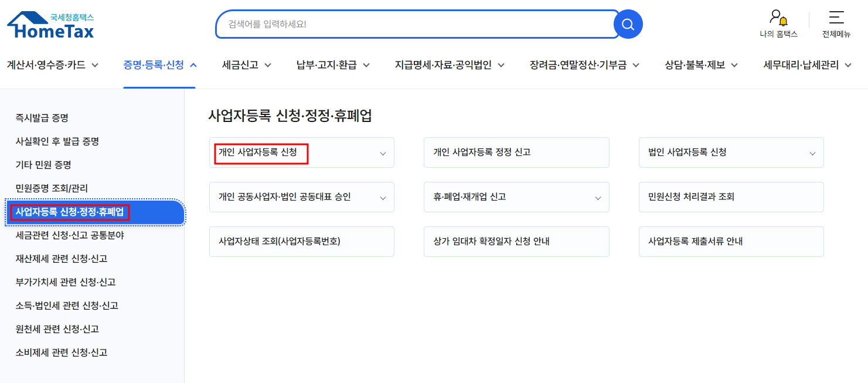Viewport: 868px width, 383px height.
Task: Select 민원증명 조회/관리 in sidebar
Action: click(52, 188)
